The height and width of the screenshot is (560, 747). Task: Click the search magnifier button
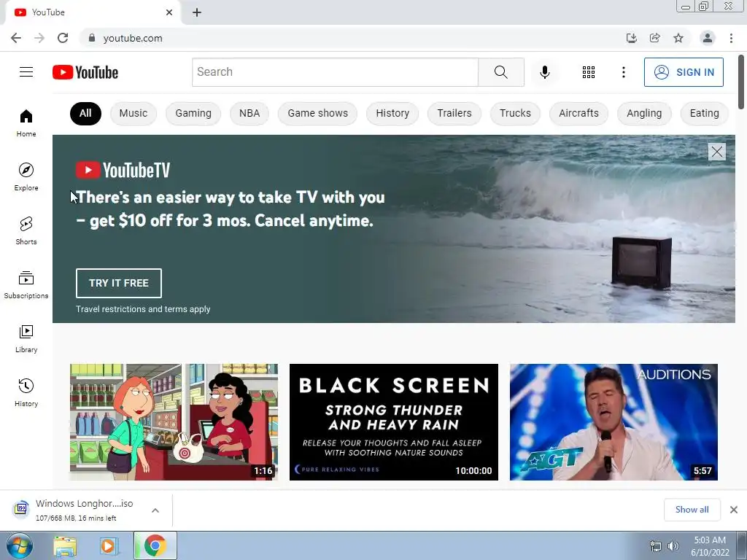pyautogui.click(x=501, y=72)
